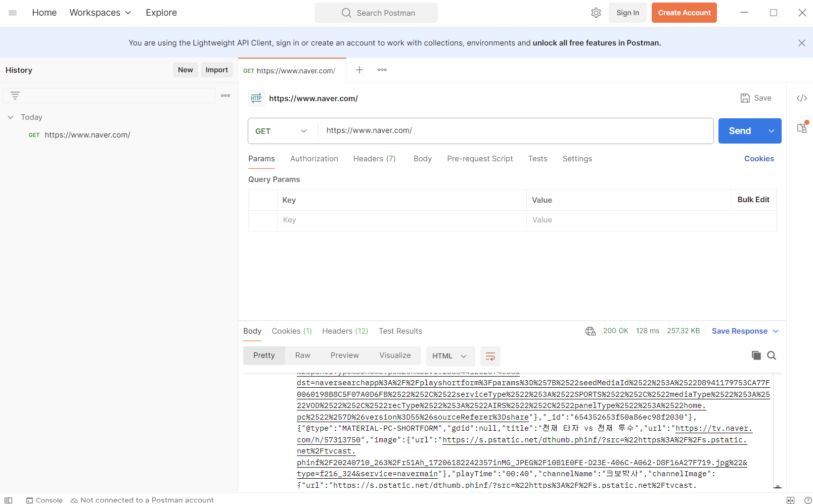Click the request URL input field
The height and width of the screenshot is (504, 813).
pyautogui.click(x=516, y=130)
